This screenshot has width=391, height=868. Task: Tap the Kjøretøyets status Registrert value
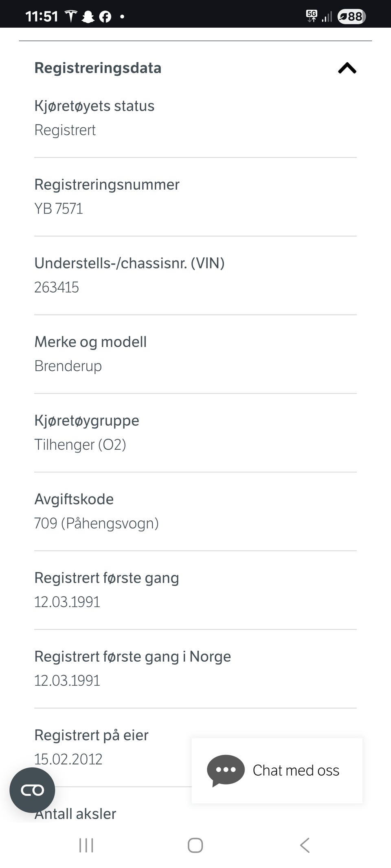click(x=65, y=130)
